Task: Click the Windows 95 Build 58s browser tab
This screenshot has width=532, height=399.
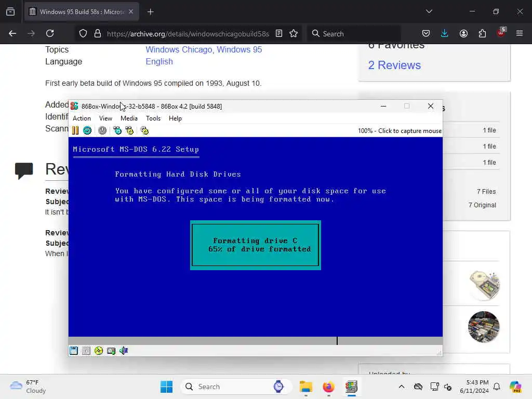Action: [82, 12]
